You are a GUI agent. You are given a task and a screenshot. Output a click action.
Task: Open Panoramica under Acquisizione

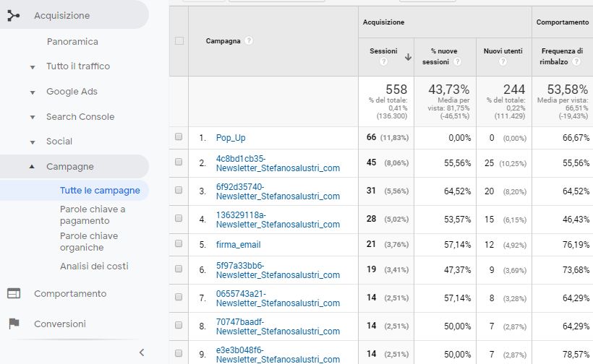pos(72,42)
